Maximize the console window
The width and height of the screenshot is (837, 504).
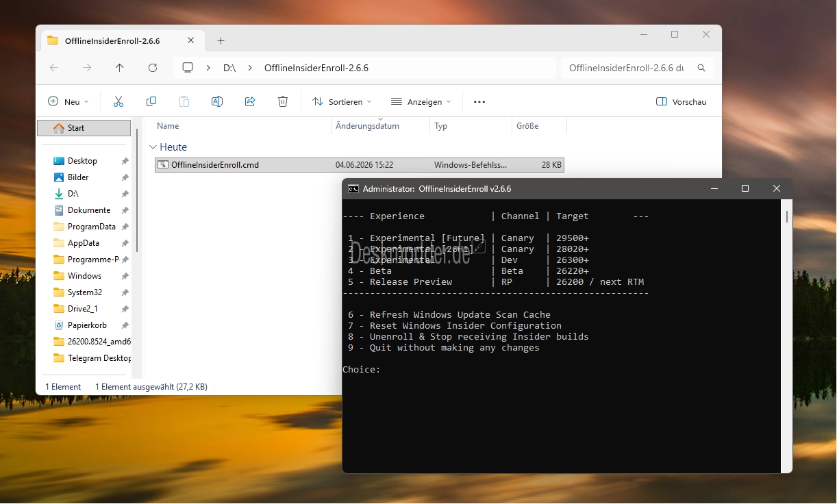pos(745,188)
